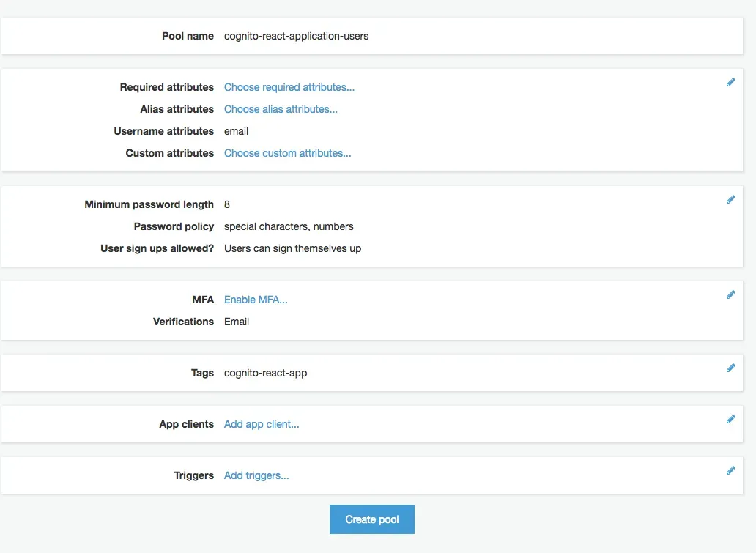This screenshot has width=756, height=553.
Task: Click the 'Add app client...' link
Action: pyautogui.click(x=262, y=424)
